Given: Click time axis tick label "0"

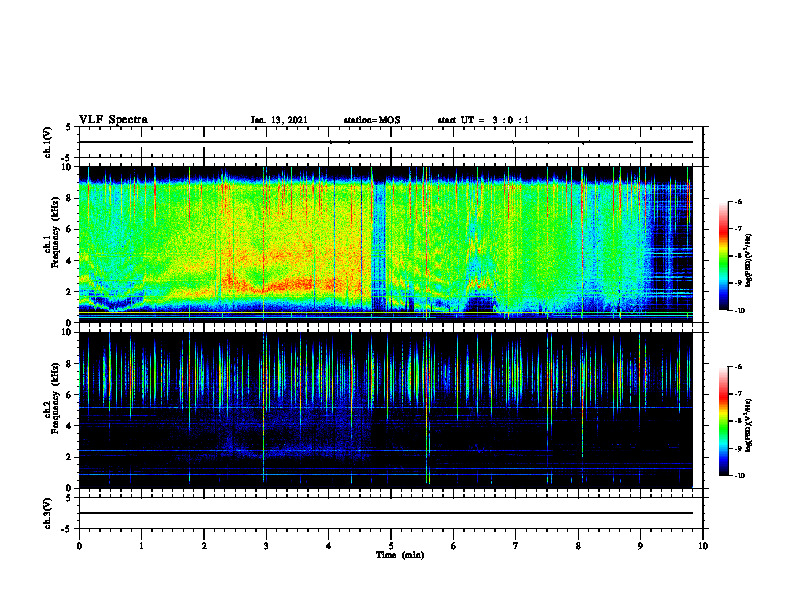Looking at the screenshot, I should (x=79, y=546).
